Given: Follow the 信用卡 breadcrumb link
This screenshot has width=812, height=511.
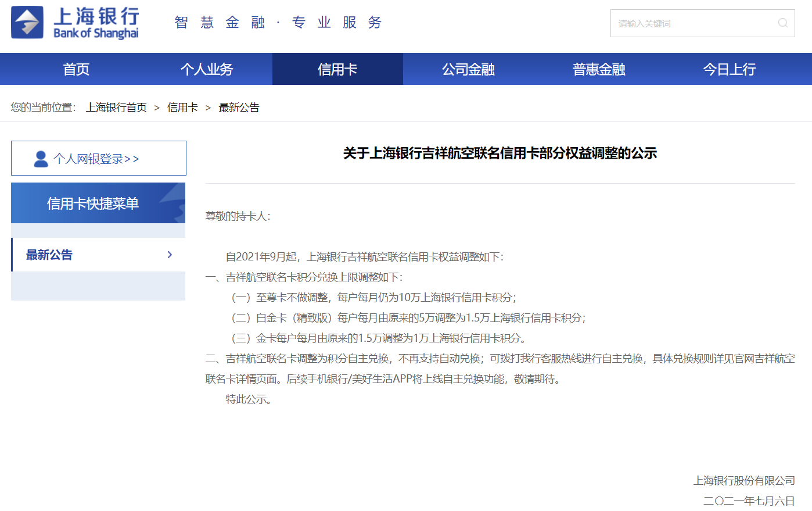Looking at the screenshot, I should pyautogui.click(x=182, y=108).
